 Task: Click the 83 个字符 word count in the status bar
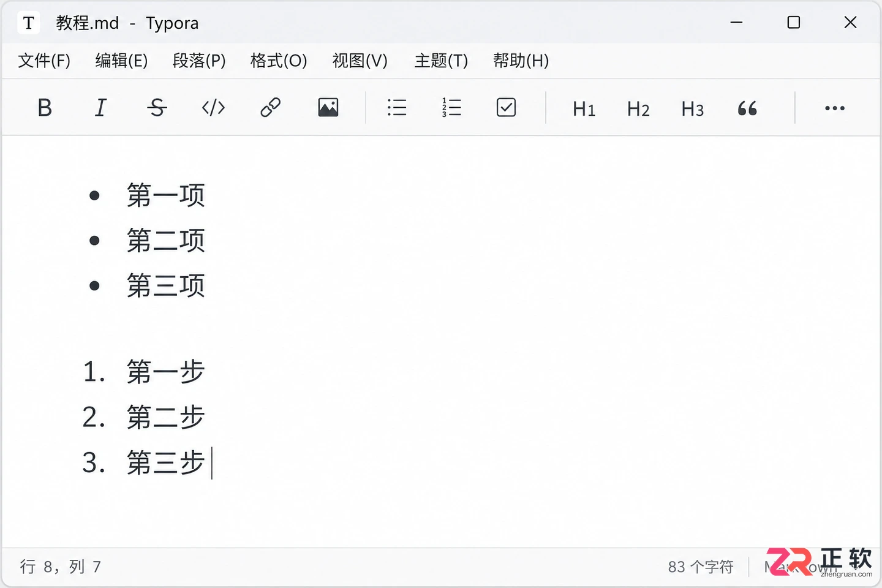[701, 567]
